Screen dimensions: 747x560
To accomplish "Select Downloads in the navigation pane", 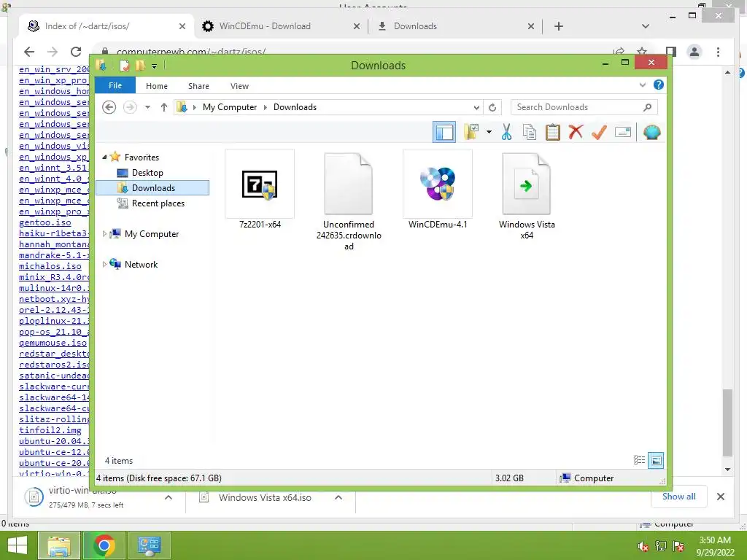I will point(152,187).
